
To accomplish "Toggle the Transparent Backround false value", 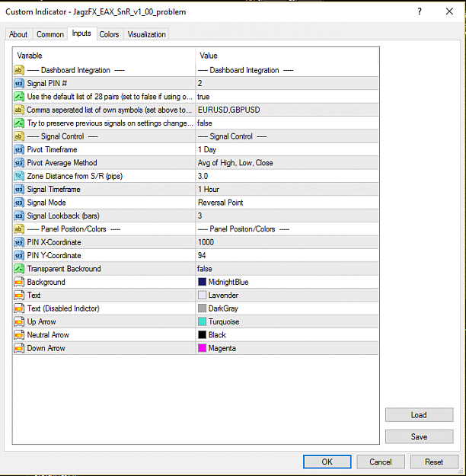I will click(287, 269).
